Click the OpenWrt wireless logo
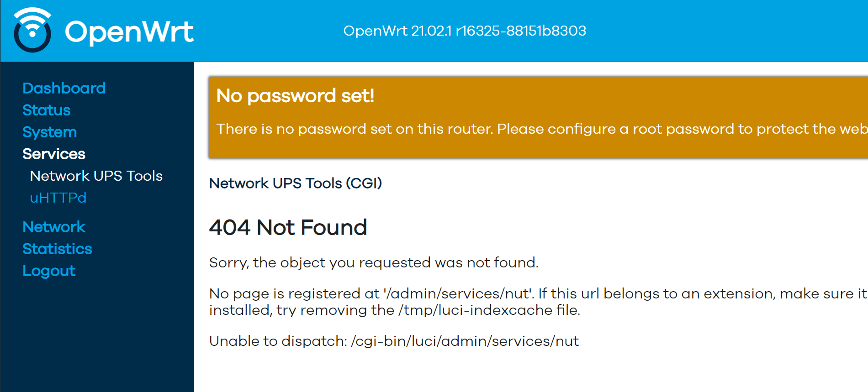The image size is (868, 392). click(x=32, y=30)
